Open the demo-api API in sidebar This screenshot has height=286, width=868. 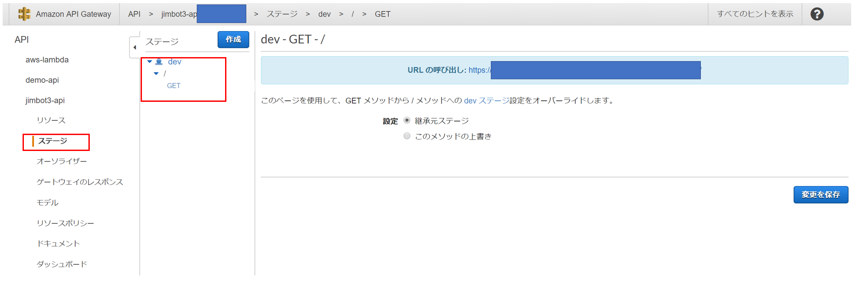point(42,80)
